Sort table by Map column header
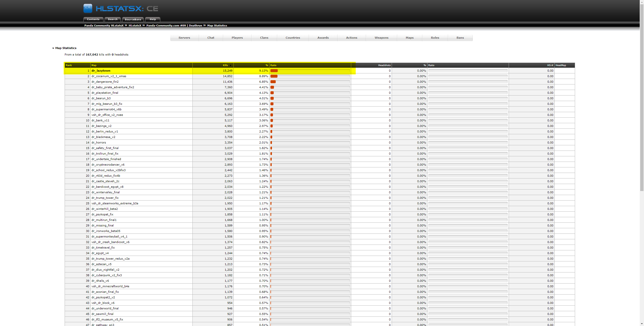 (x=94, y=65)
